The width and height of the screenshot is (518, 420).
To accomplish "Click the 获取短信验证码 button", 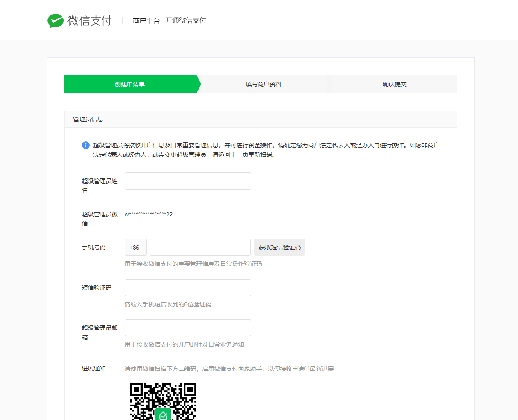I will pos(280,247).
